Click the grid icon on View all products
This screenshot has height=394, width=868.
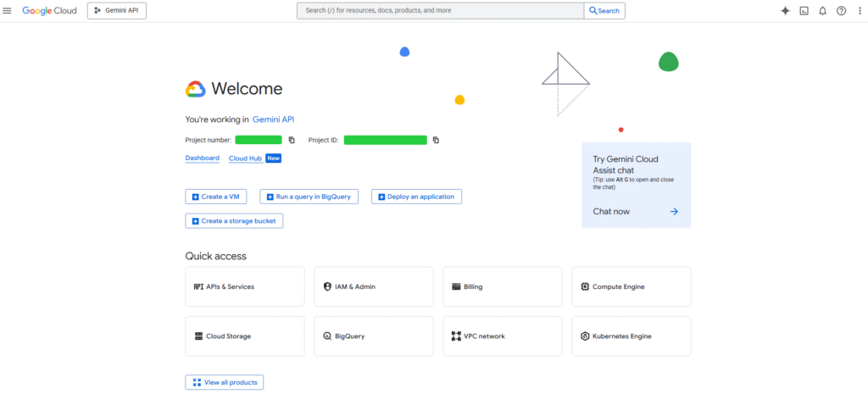197,382
